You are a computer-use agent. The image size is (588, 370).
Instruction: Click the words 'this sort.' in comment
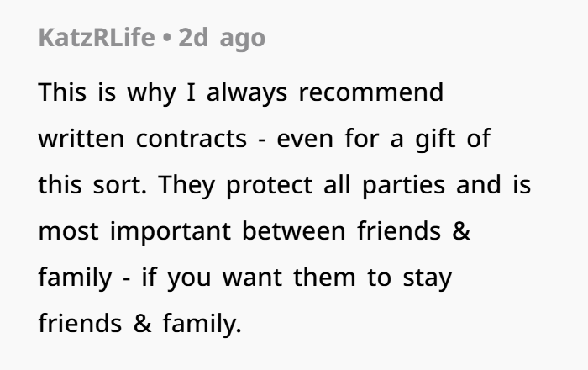[92, 185]
